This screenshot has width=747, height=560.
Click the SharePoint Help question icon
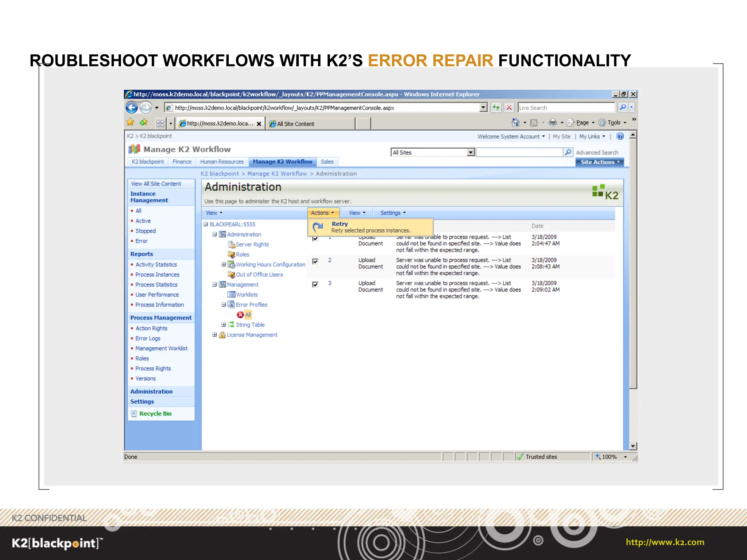(620, 136)
